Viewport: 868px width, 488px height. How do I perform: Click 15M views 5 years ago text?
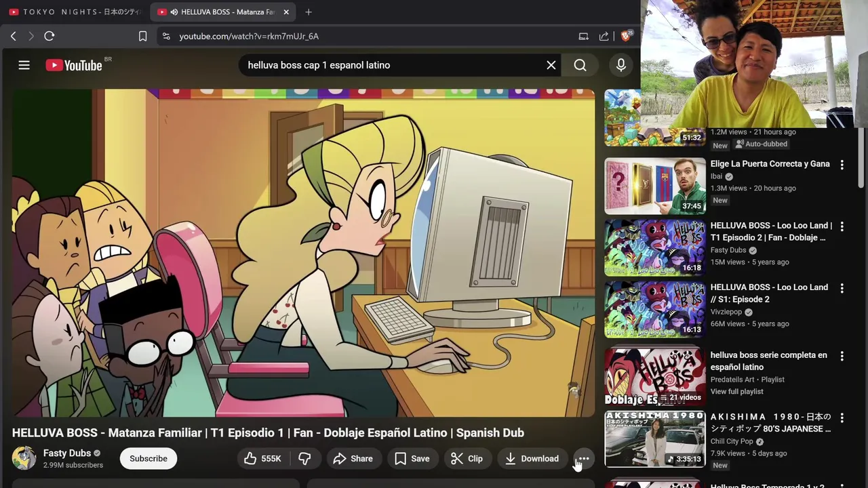pos(749,262)
